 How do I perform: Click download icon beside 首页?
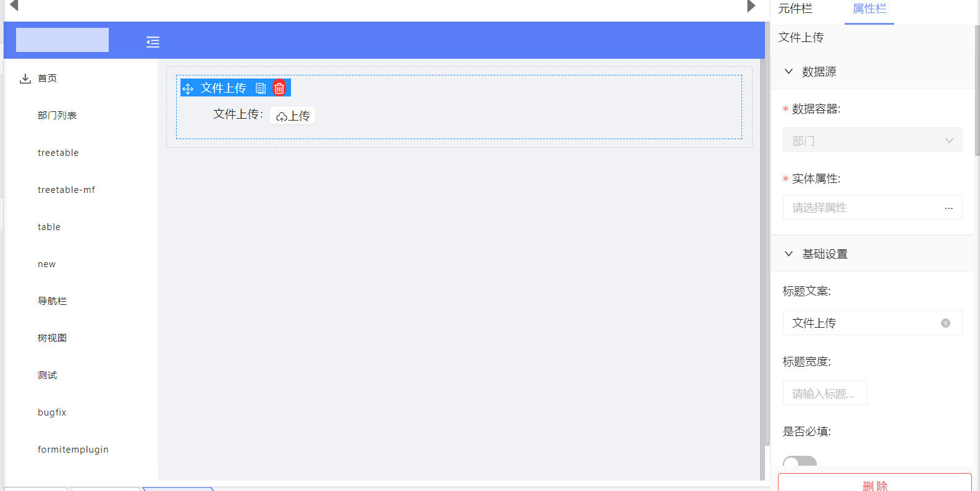tap(25, 79)
